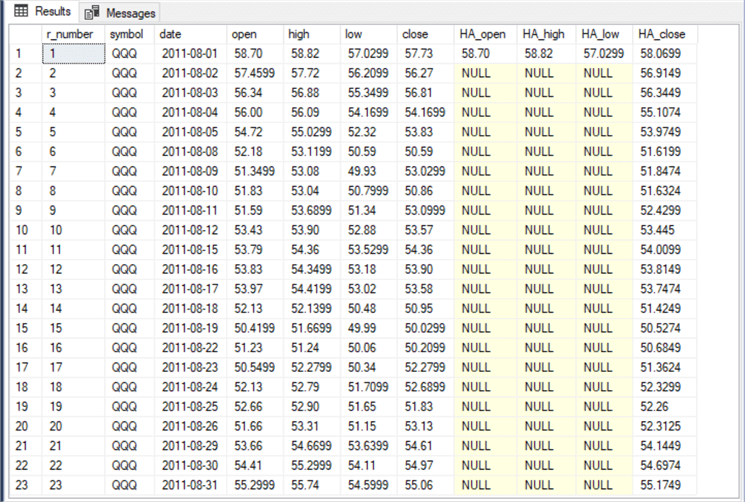Click high value 53.6899
The width and height of the screenshot is (745, 502).
pyautogui.click(x=312, y=210)
